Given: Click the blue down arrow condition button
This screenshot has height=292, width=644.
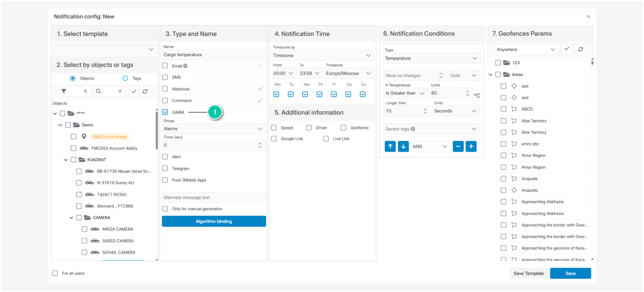Looking at the screenshot, I should 403,146.
